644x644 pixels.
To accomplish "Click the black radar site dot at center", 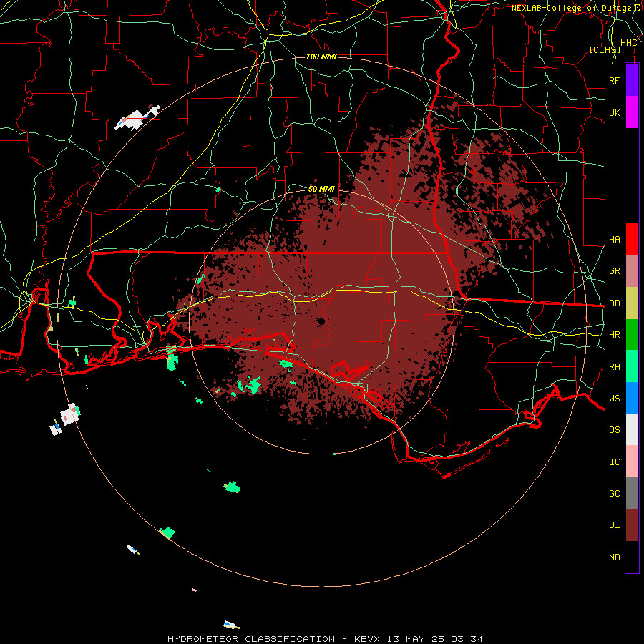I will tap(321, 321).
